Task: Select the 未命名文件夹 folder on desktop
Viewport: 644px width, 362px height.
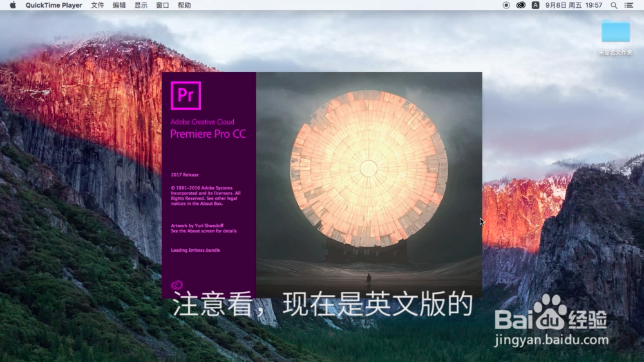Action: 615,37
